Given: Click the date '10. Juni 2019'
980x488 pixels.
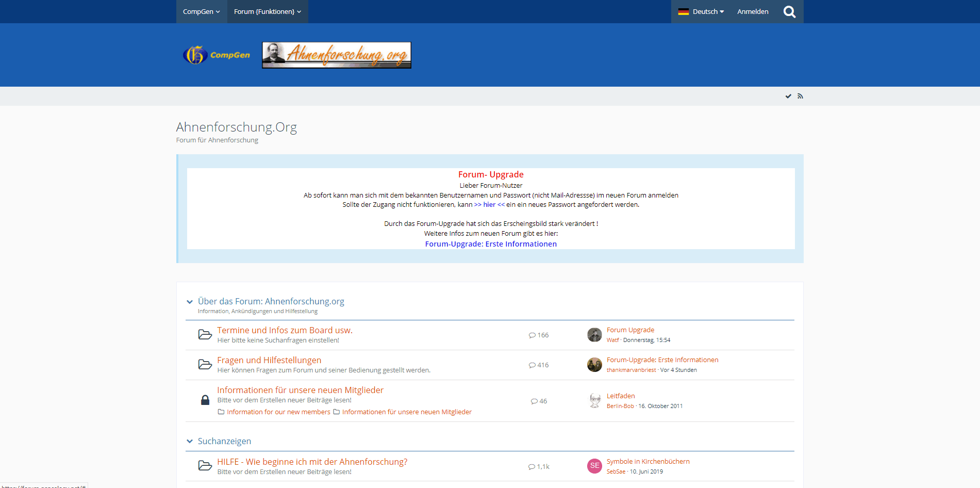Looking at the screenshot, I should click(x=646, y=471).
